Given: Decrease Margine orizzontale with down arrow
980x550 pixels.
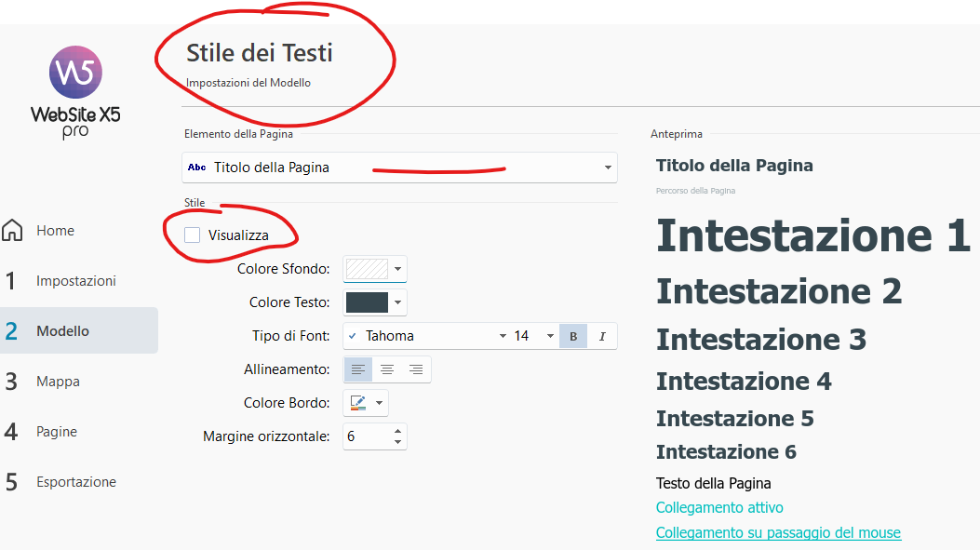Looking at the screenshot, I should 398,442.
